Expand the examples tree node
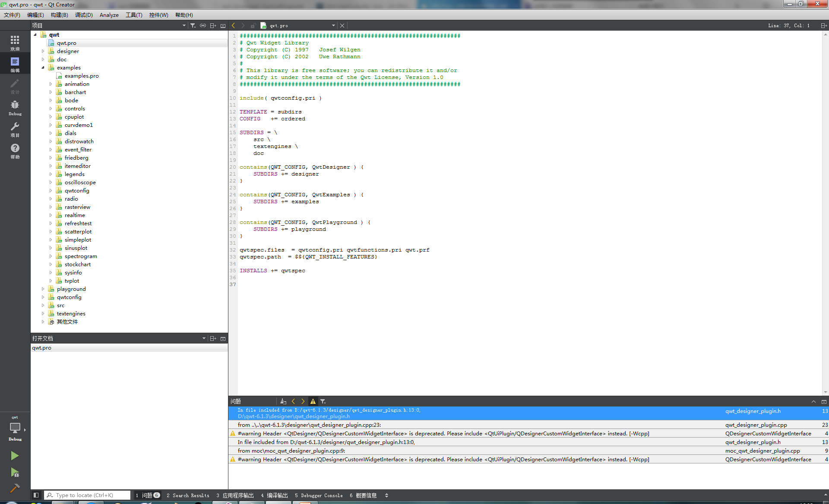829x504 pixels. click(44, 67)
